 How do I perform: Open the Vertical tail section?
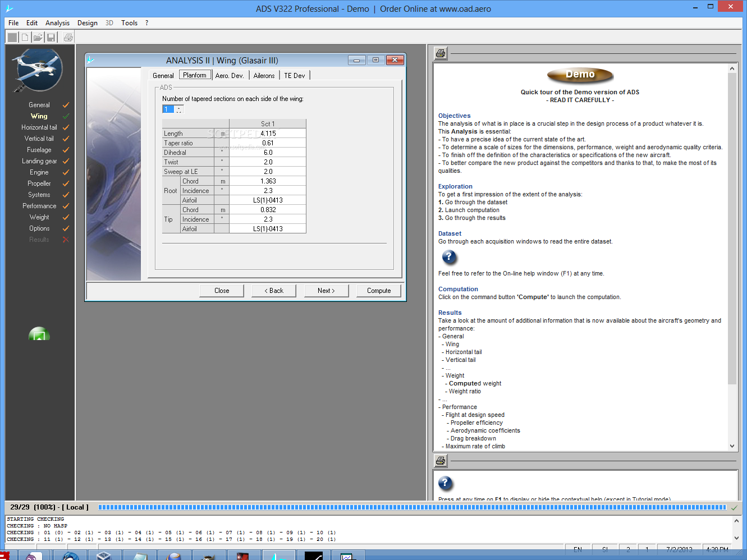pyautogui.click(x=39, y=139)
